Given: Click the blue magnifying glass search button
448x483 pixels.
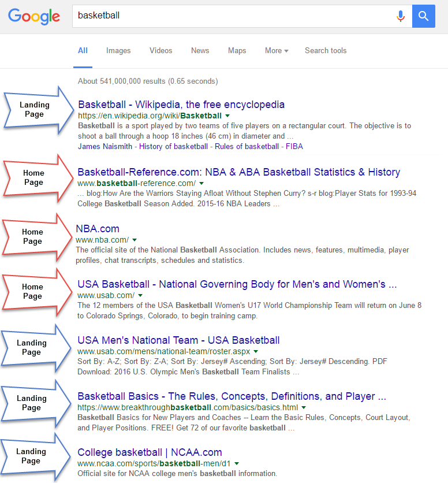Looking at the screenshot, I should [424, 16].
